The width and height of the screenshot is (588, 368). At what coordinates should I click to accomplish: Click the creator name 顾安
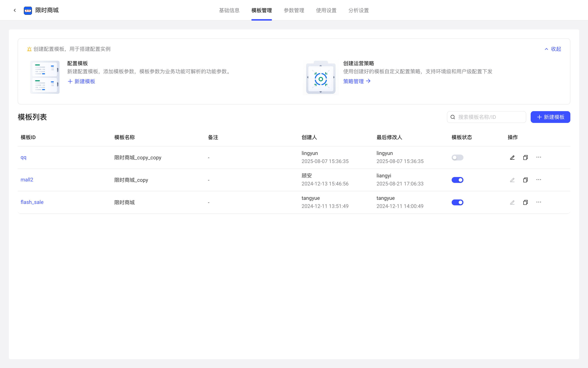(307, 176)
